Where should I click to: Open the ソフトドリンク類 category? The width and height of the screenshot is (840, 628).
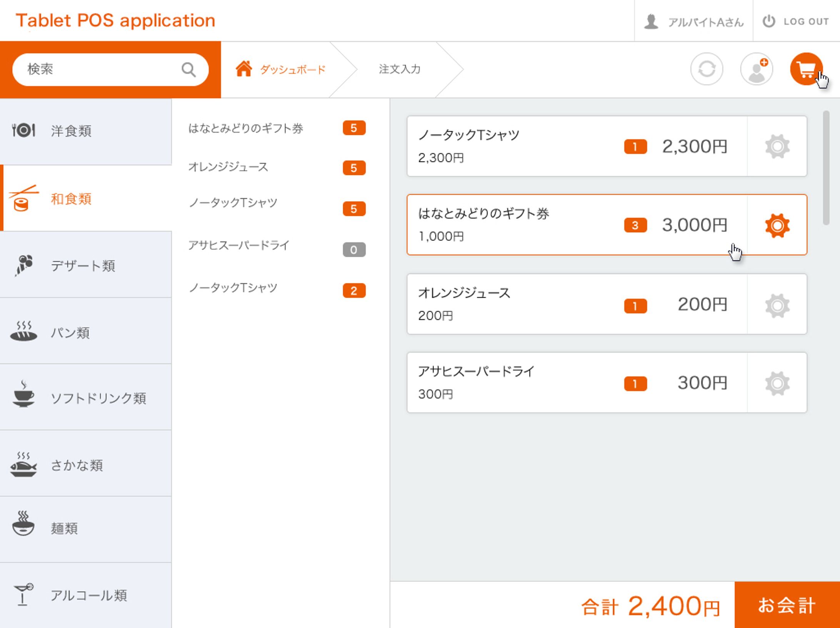tap(86, 397)
